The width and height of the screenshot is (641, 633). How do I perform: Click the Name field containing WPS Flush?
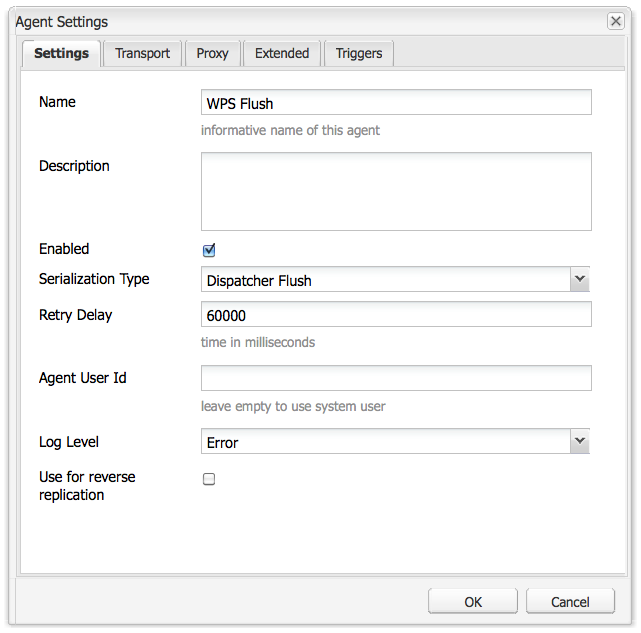pyautogui.click(x=396, y=103)
